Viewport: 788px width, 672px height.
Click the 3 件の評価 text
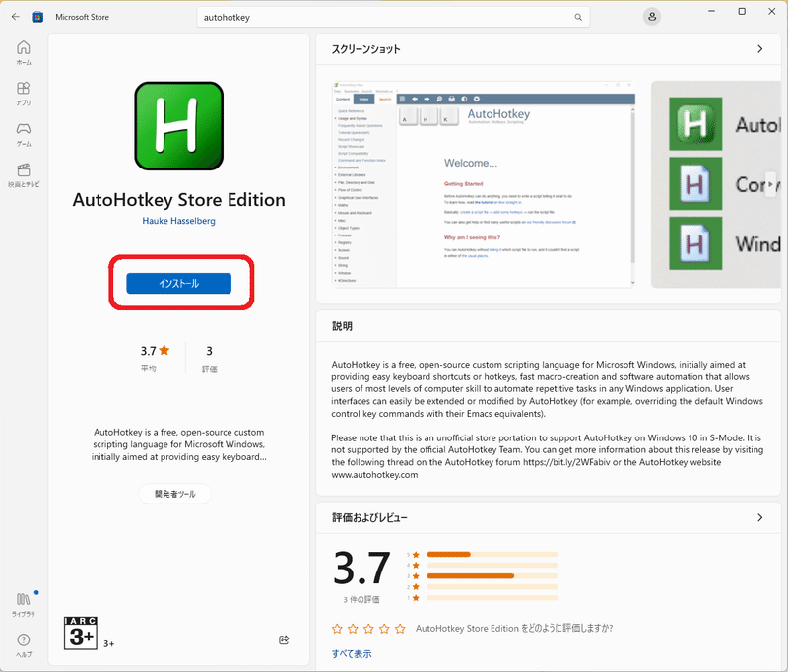(x=361, y=600)
